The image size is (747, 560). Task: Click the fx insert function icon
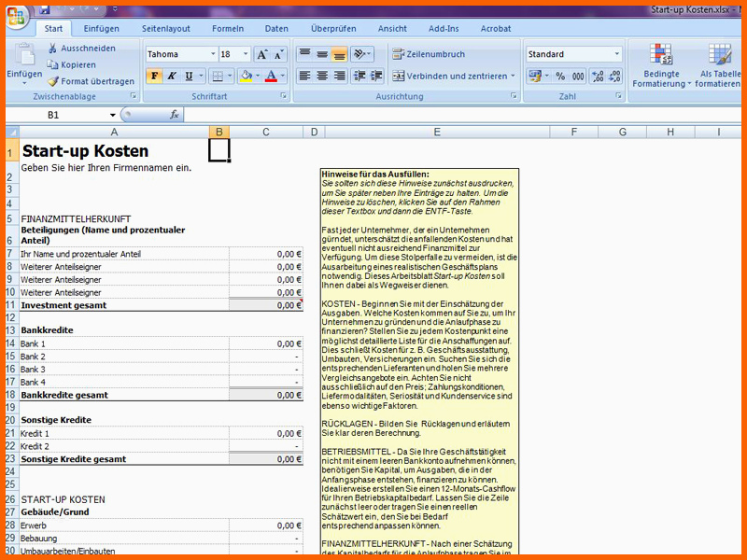click(x=175, y=115)
